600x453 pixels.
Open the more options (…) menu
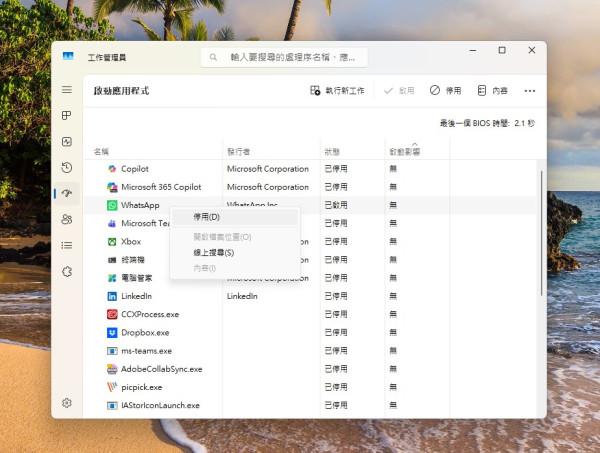(530, 91)
